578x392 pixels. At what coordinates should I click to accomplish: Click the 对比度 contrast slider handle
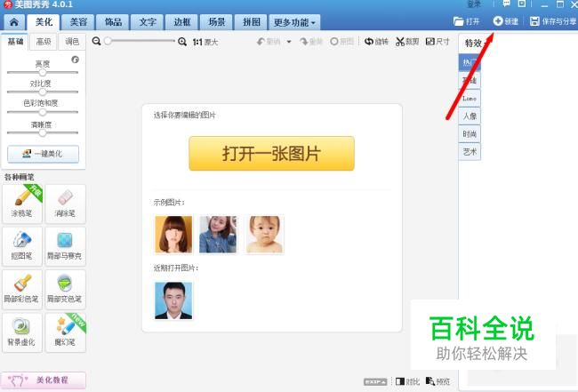tap(43, 92)
